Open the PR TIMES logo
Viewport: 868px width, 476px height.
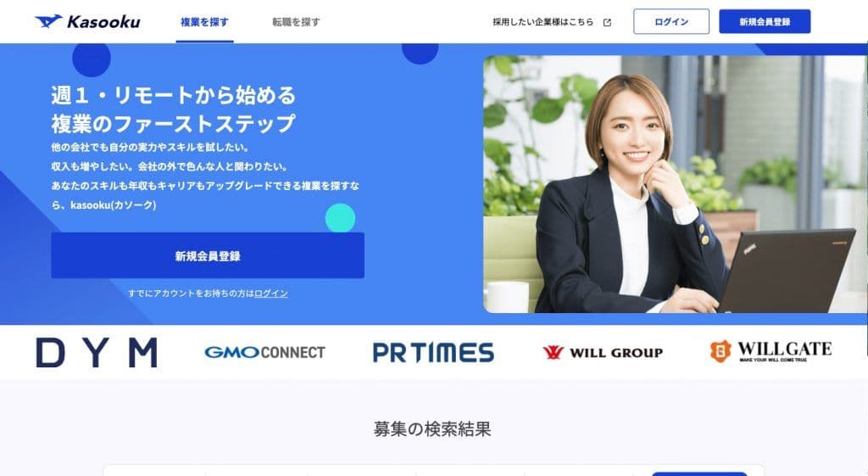tap(433, 352)
